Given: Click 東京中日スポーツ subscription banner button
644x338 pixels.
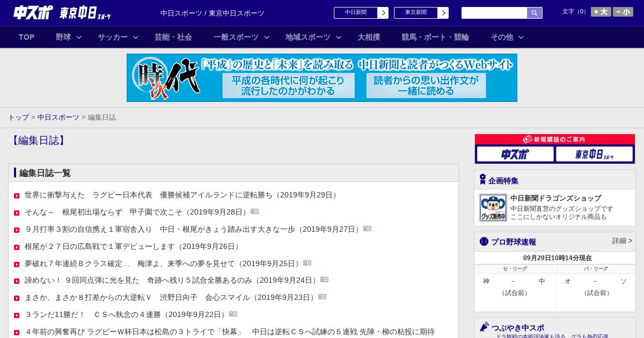Looking at the screenshot, I should [x=595, y=155].
